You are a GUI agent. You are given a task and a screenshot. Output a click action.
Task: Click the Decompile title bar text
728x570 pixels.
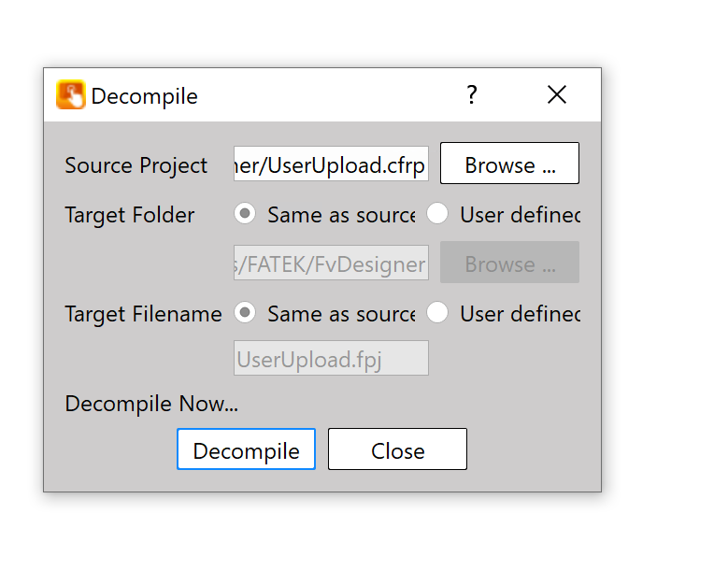(x=144, y=96)
